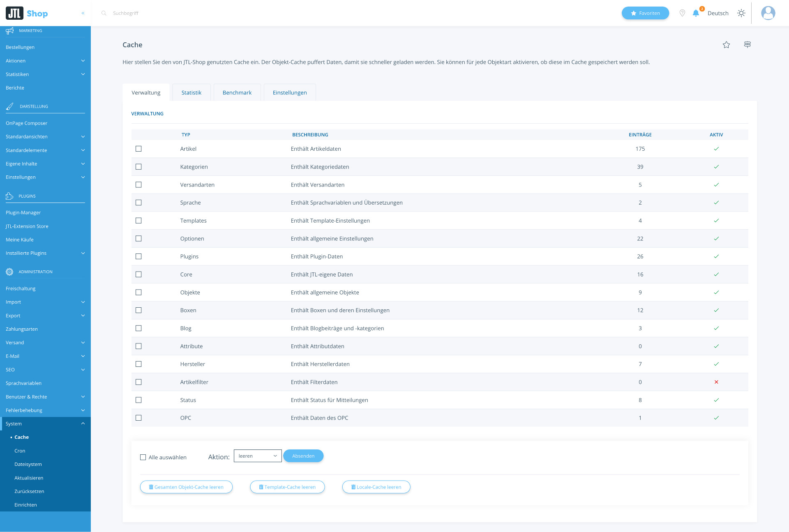This screenshot has width=789, height=532.
Task: Click the Absenden button
Action: coord(303,456)
